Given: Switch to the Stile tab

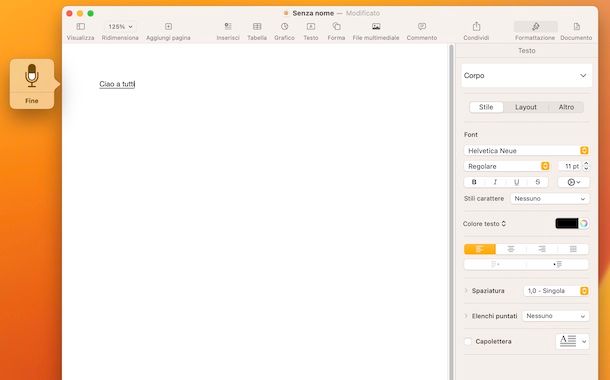Looking at the screenshot, I should coord(486,107).
